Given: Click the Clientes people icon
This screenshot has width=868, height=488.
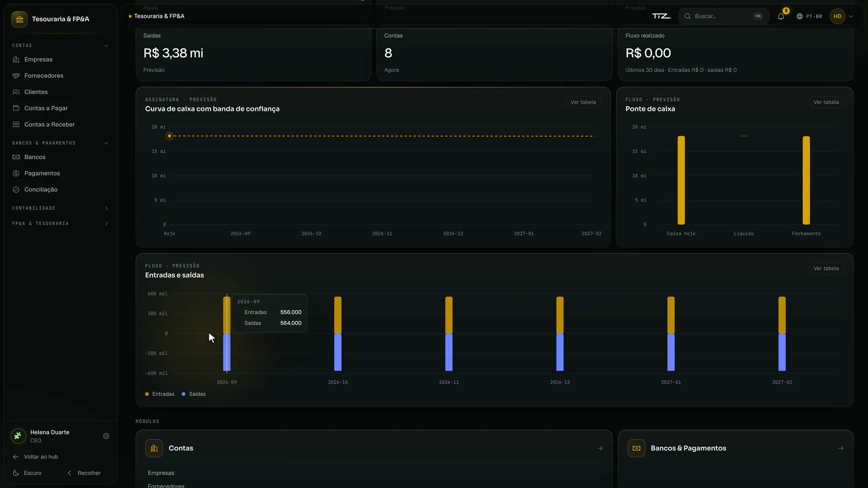Looking at the screenshot, I should (16, 92).
